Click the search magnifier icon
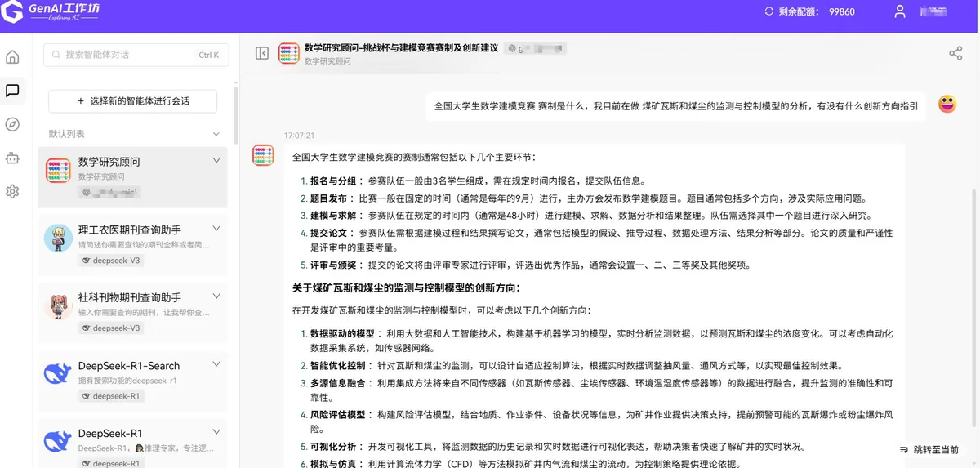The height and width of the screenshot is (468, 980). coord(56,55)
